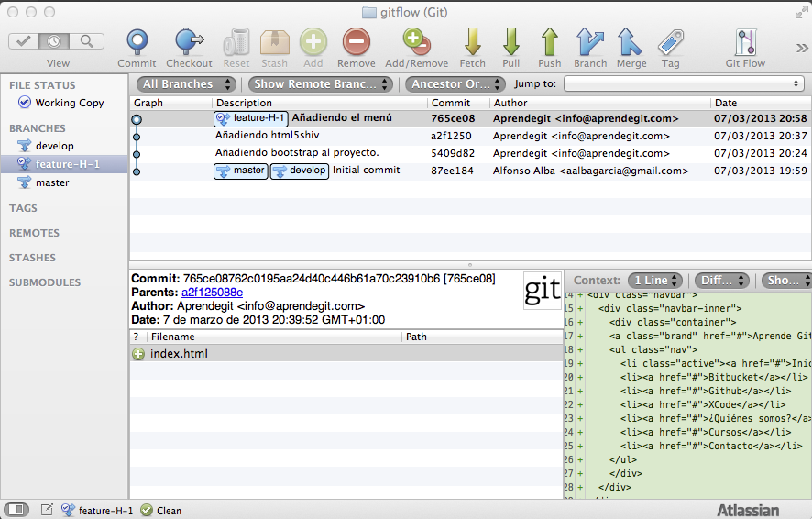Screen dimensions: 812x519
Task: Click the Checkout toolbar icon
Action: click(189, 42)
